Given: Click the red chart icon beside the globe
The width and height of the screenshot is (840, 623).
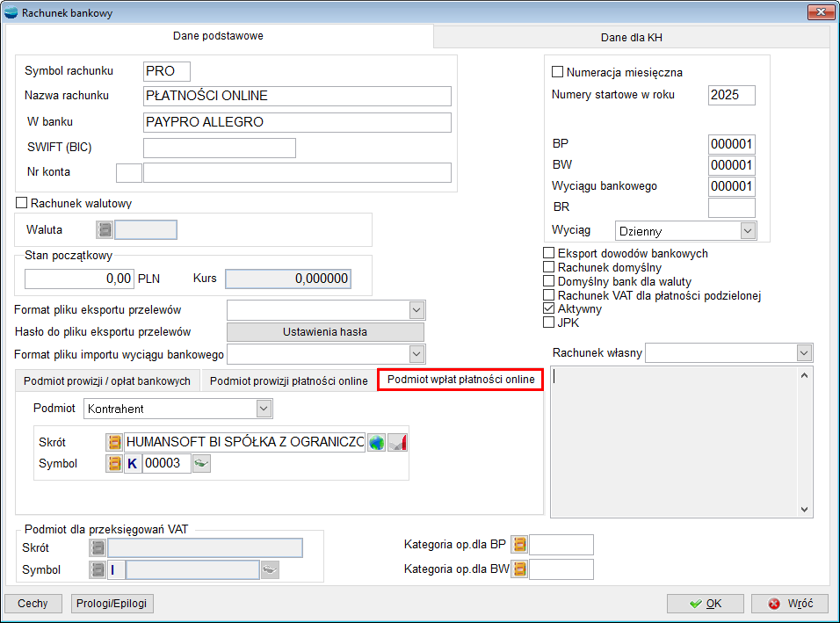Looking at the screenshot, I should click(x=398, y=443).
